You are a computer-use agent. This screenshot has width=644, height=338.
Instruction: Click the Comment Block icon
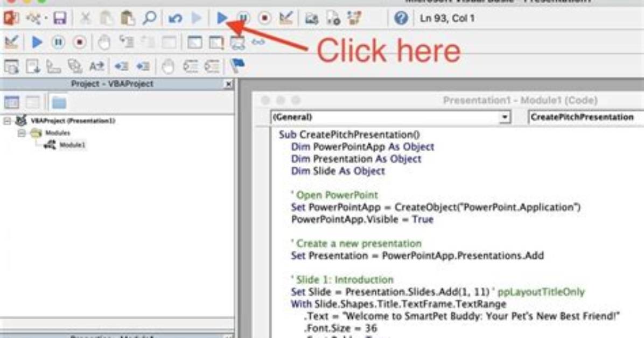point(191,66)
